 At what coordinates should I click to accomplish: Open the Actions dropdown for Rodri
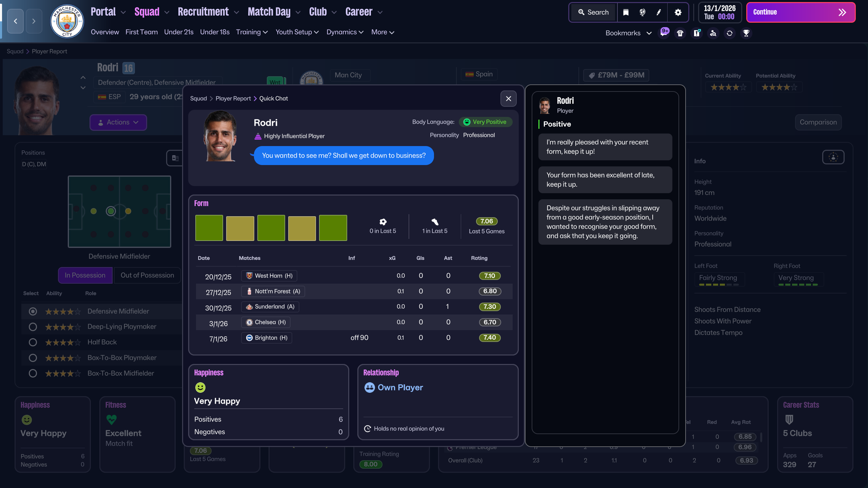pyautogui.click(x=118, y=122)
